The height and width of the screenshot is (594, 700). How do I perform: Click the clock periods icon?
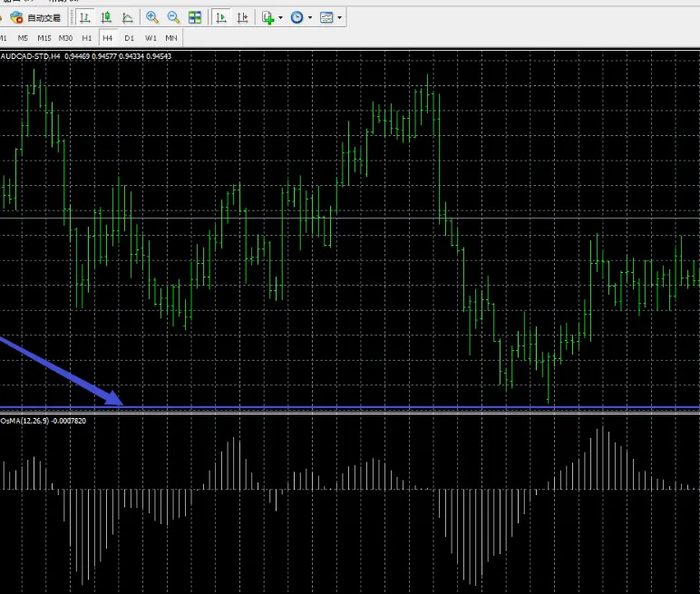(x=297, y=17)
